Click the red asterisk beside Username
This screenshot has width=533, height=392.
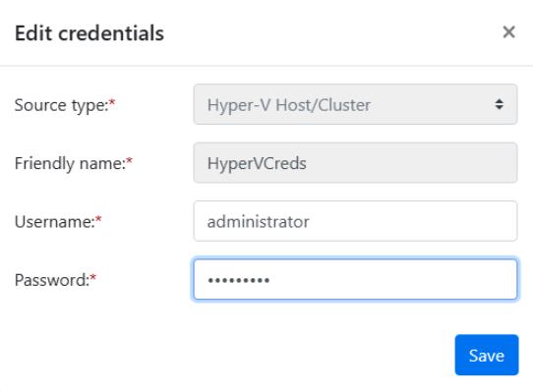[x=98, y=219]
